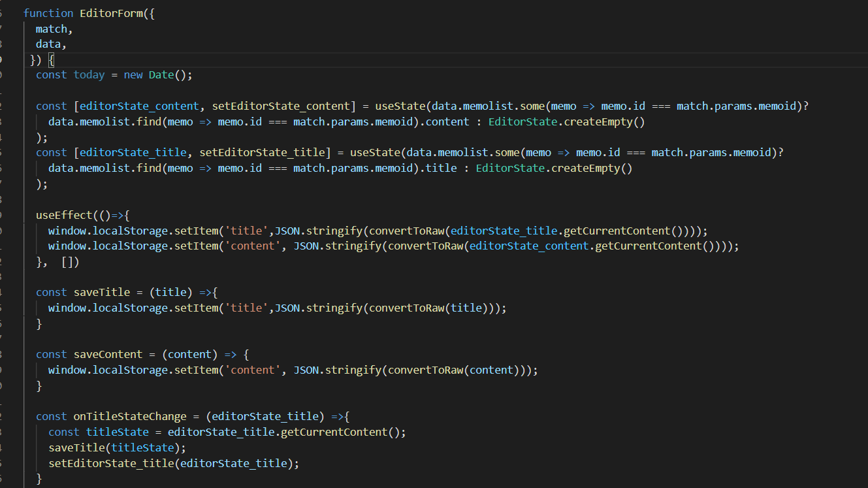Click the "match," parameter in the destructured props

55,29
